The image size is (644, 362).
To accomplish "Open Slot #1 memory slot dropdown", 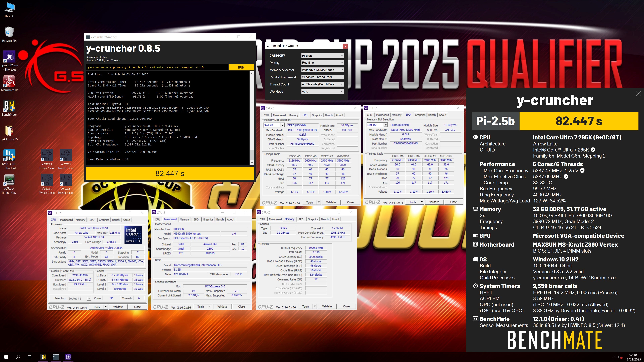I will coord(274,125).
